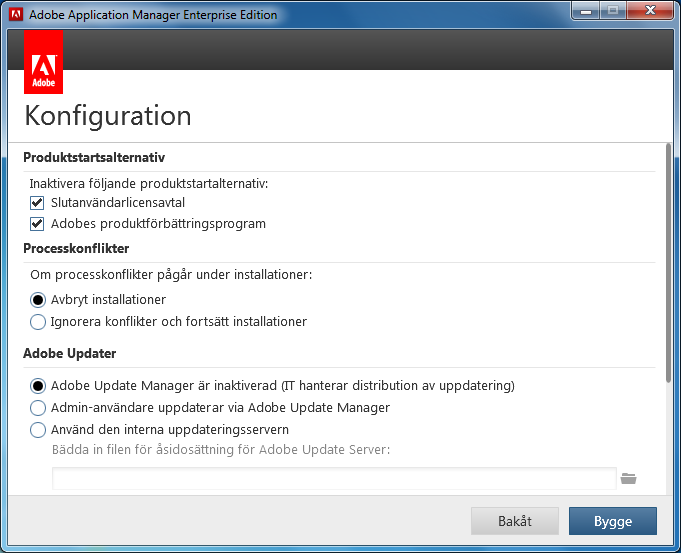Screen dimensions: 681x553
Task: Open the folder browse icon beside the file field
Action: pyautogui.click(x=628, y=478)
